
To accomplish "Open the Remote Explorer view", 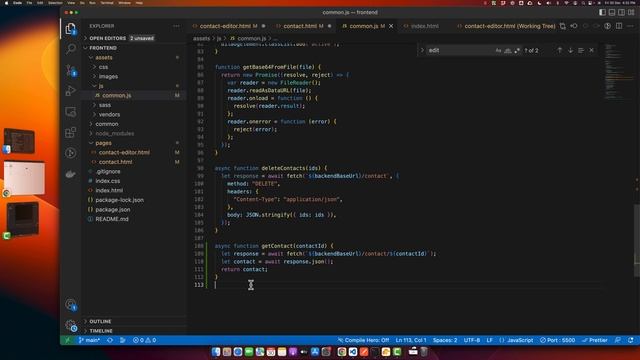I will [71, 111].
